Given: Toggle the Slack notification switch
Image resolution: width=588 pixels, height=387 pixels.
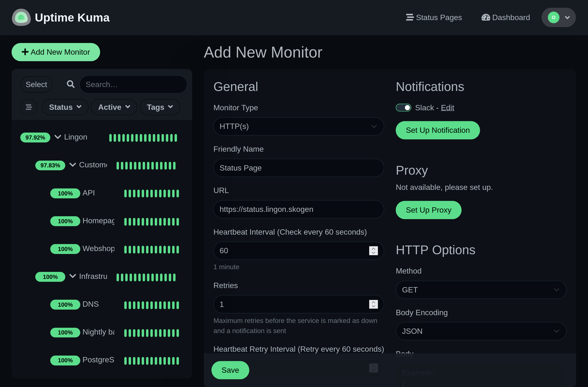Looking at the screenshot, I should (x=403, y=108).
